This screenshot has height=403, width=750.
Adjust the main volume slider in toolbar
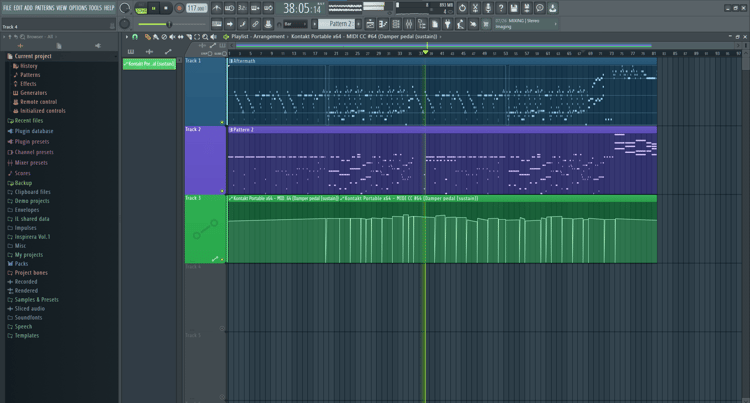169,24
